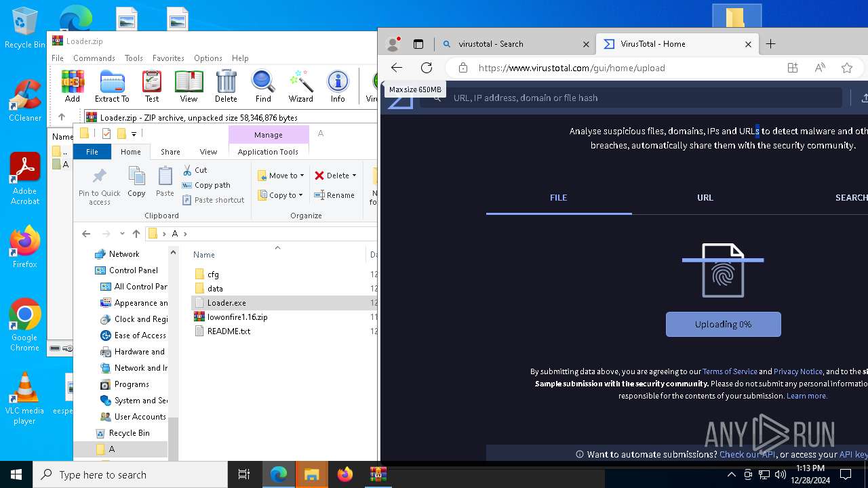The image size is (868, 488).
Task: Click the Edge address bar URL
Action: [572, 68]
